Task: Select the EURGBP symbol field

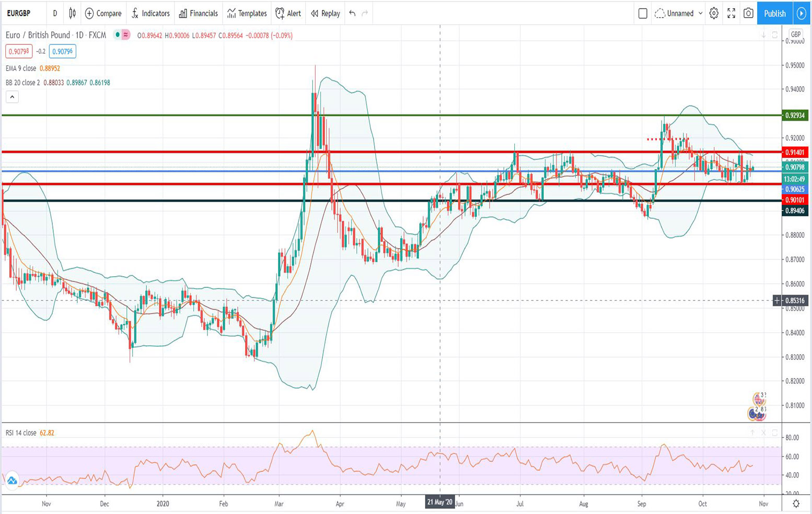Action: pos(18,14)
